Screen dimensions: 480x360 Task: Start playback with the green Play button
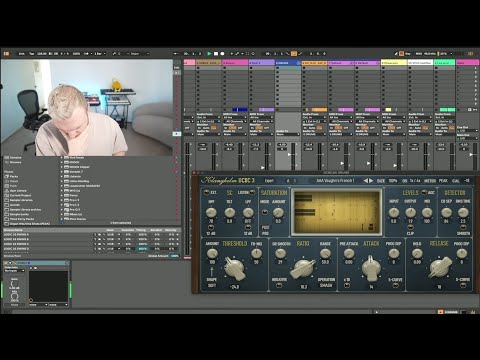[209, 53]
